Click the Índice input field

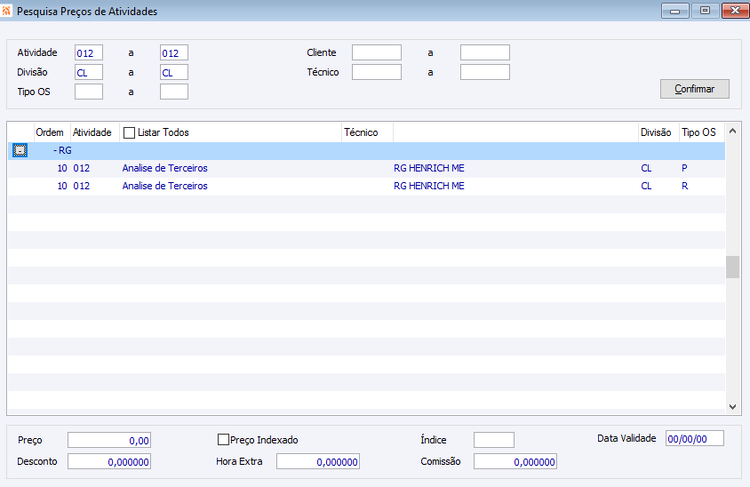tap(494, 440)
